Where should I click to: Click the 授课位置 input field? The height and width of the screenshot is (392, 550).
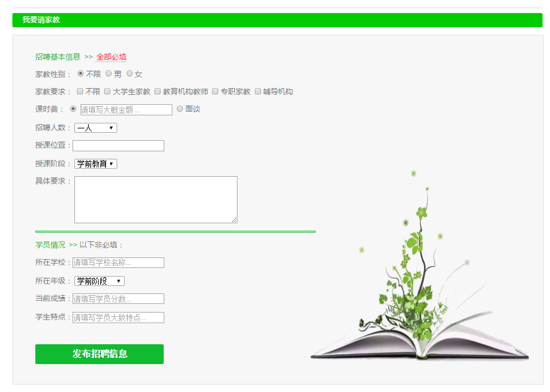click(118, 146)
